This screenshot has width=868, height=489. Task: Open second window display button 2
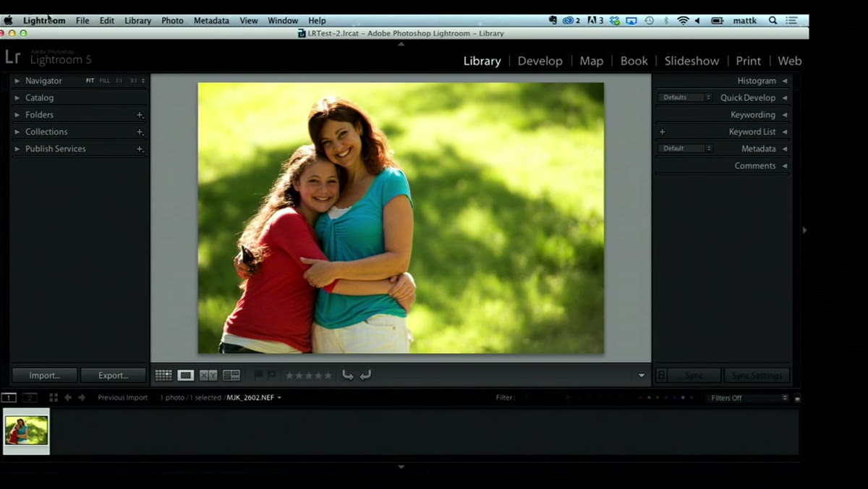[30, 398]
